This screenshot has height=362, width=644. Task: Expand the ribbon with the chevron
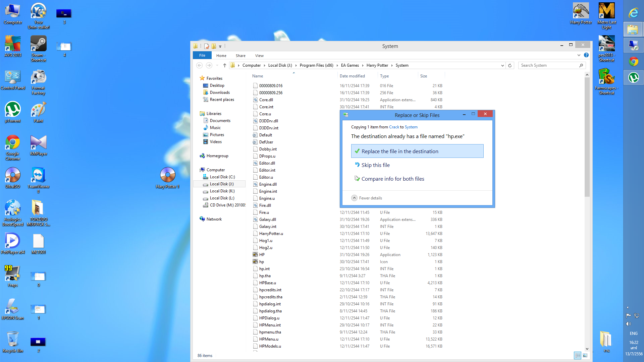tap(579, 55)
